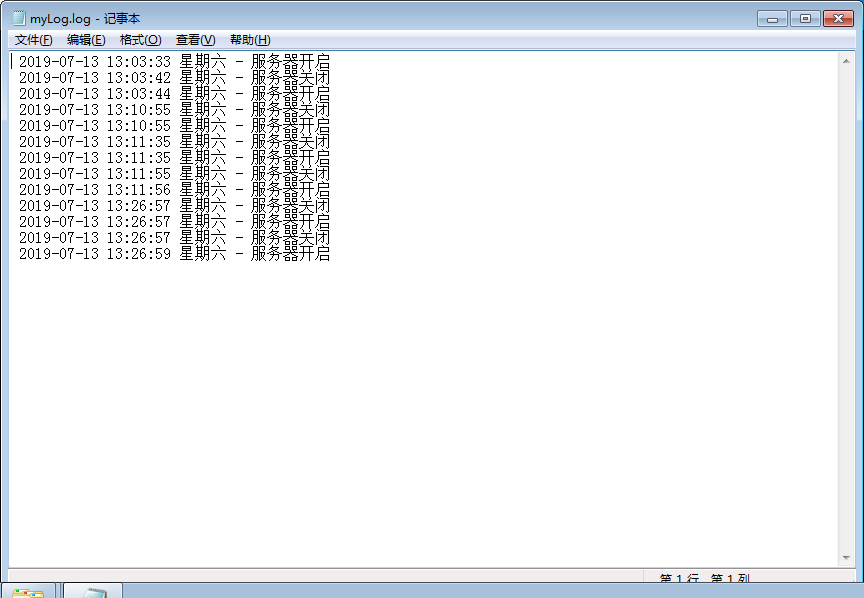Minimize the myLog.log Notepad window
The height and width of the screenshot is (598, 864).
click(772, 19)
